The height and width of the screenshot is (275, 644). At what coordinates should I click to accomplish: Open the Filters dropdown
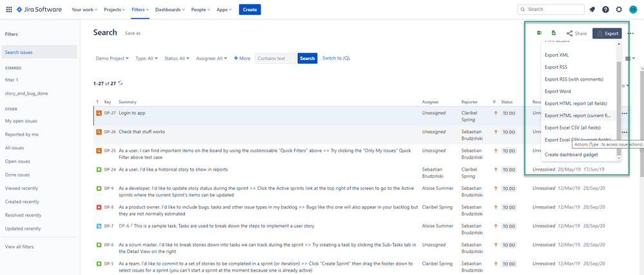pyautogui.click(x=140, y=10)
